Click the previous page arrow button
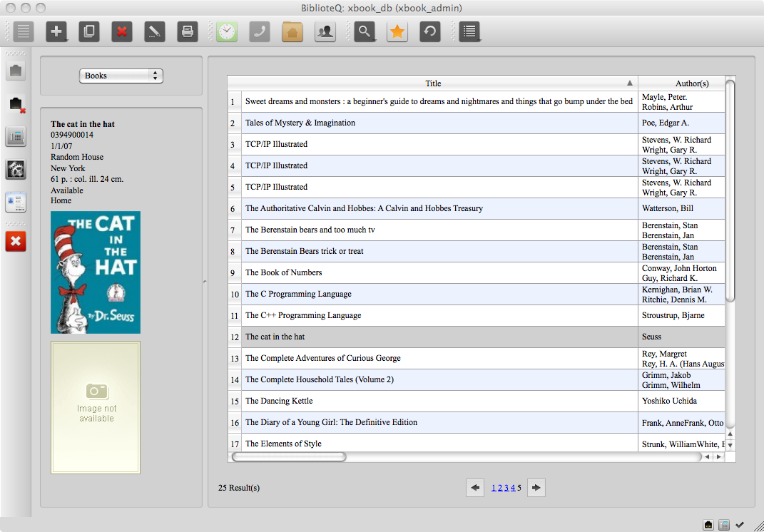 point(475,488)
